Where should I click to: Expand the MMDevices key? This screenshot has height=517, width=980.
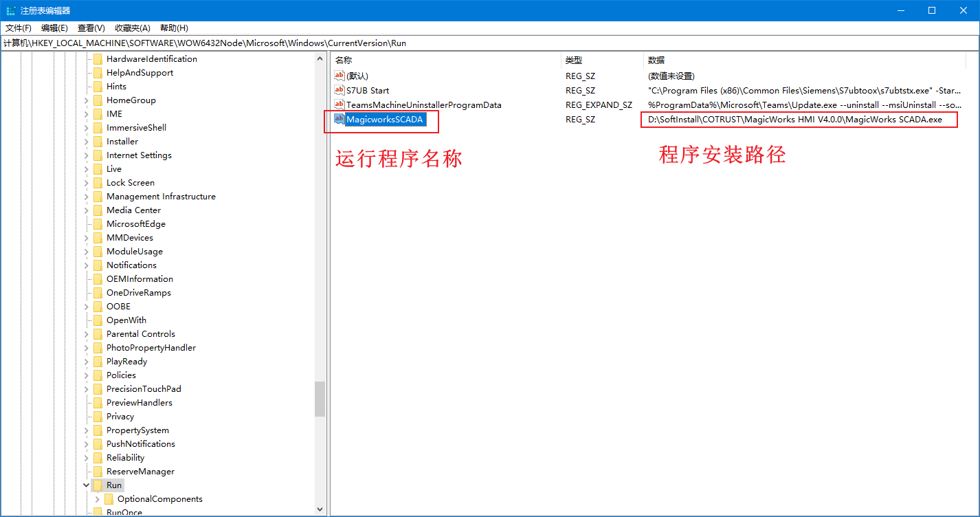coord(87,238)
